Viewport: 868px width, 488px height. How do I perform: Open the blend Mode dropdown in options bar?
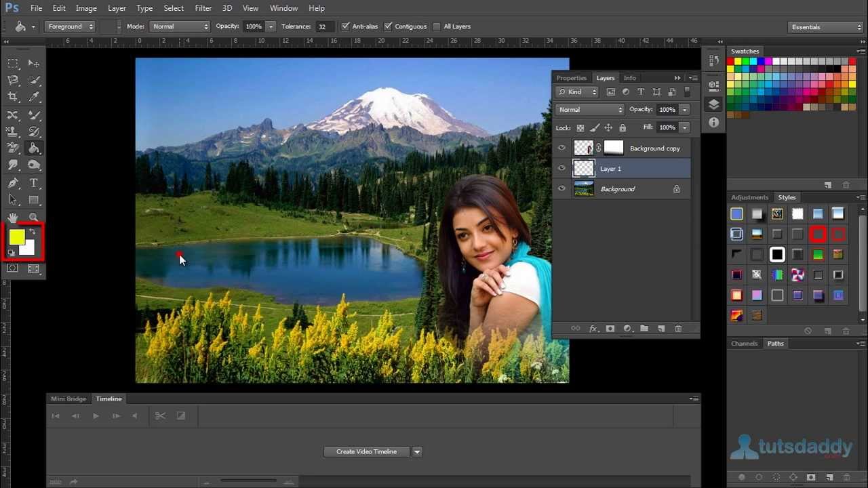[x=180, y=26]
